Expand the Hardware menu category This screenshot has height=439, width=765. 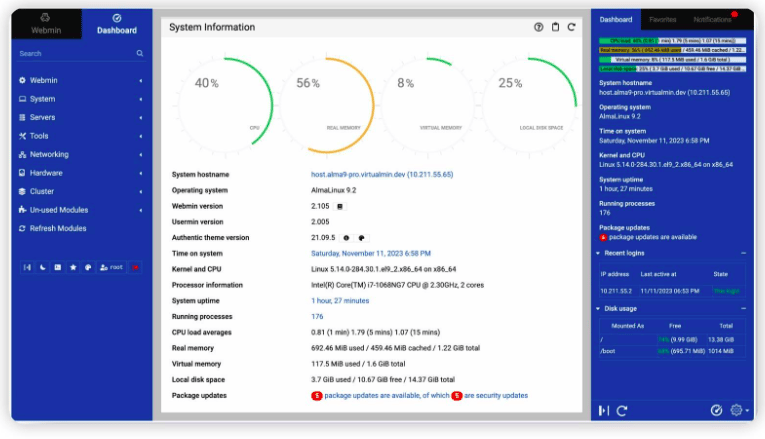tap(81, 173)
